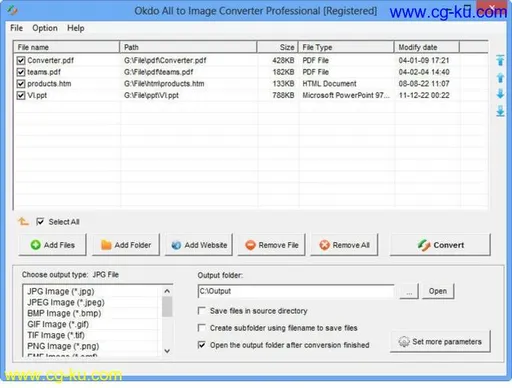The image size is (512, 388).
Task: Select PNG Image (*.png) output type
Action: [63, 346]
